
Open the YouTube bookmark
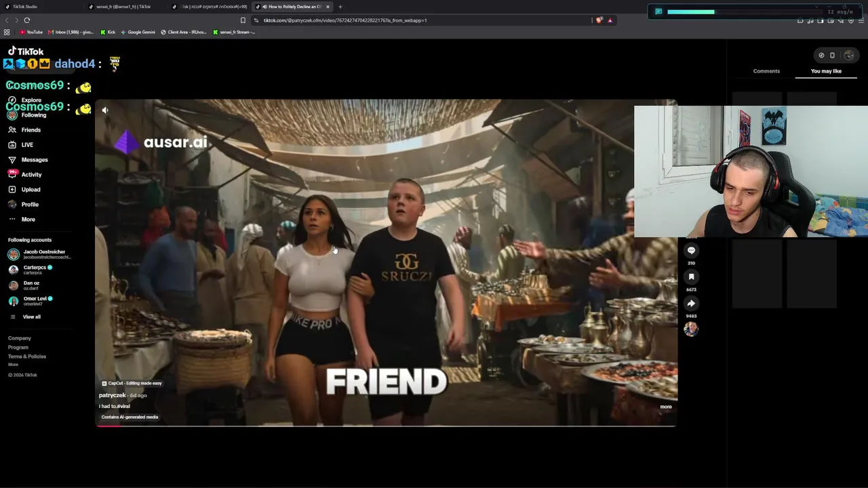pyautogui.click(x=31, y=32)
